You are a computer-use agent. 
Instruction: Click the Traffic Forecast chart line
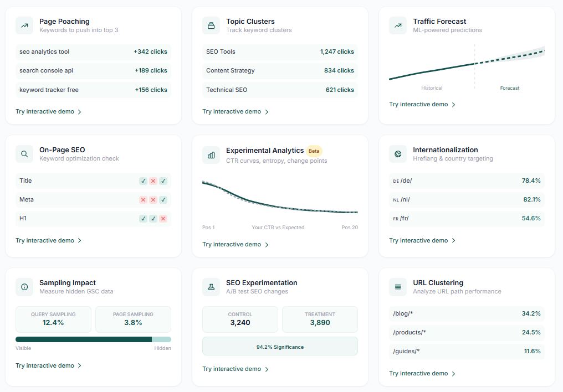tap(467, 63)
